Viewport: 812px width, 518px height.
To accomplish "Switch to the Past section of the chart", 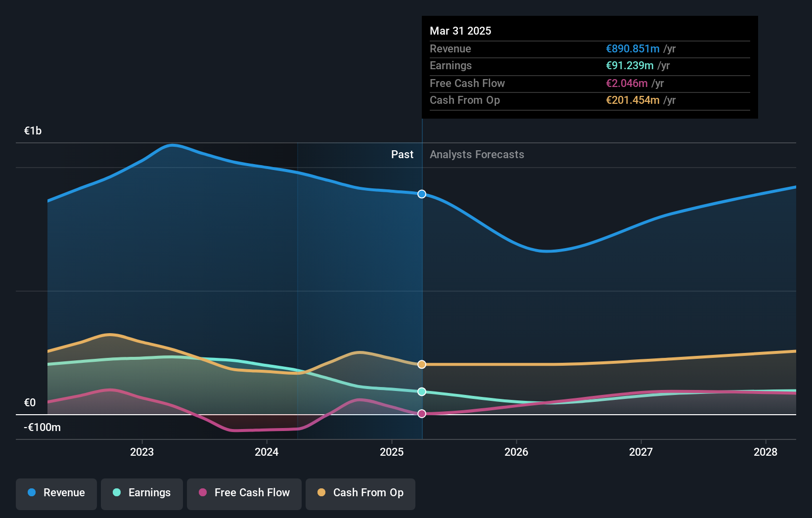I will click(402, 154).
